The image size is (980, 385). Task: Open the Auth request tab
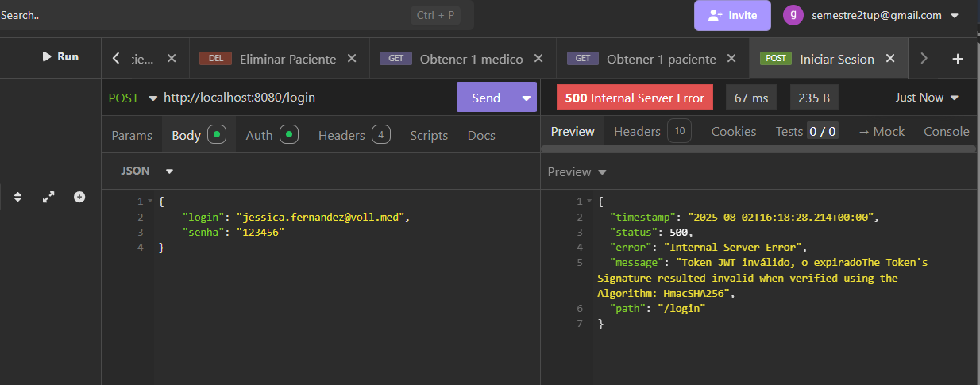tap(272, 135)
